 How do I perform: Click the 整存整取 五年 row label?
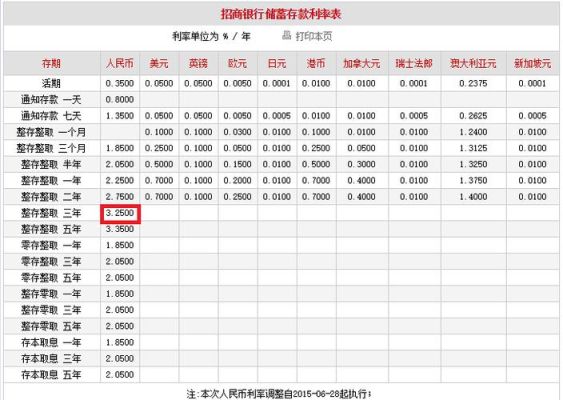51,229
